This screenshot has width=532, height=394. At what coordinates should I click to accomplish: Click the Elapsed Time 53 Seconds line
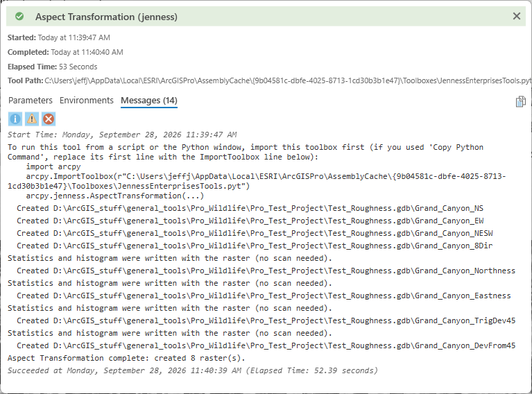52,67
